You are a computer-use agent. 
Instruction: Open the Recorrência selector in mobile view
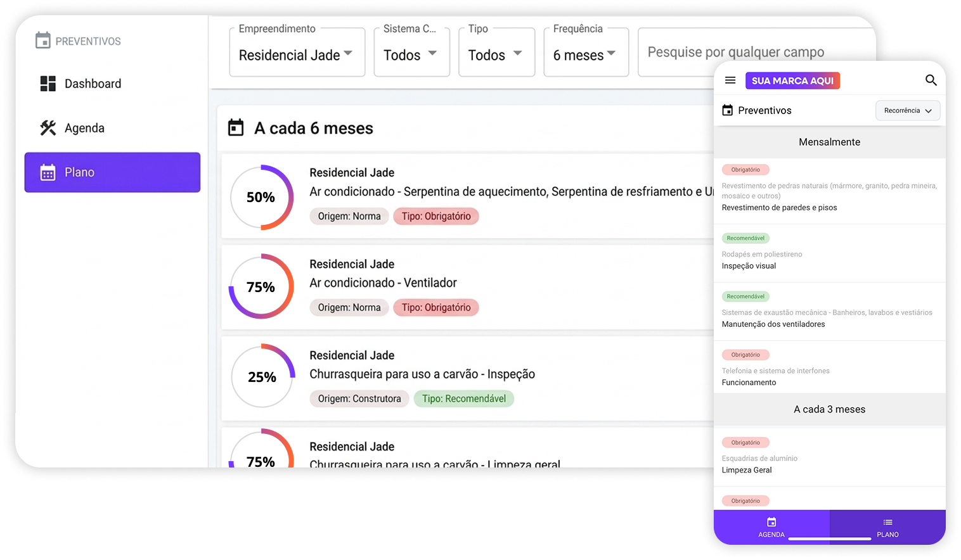tap(907, 110)
